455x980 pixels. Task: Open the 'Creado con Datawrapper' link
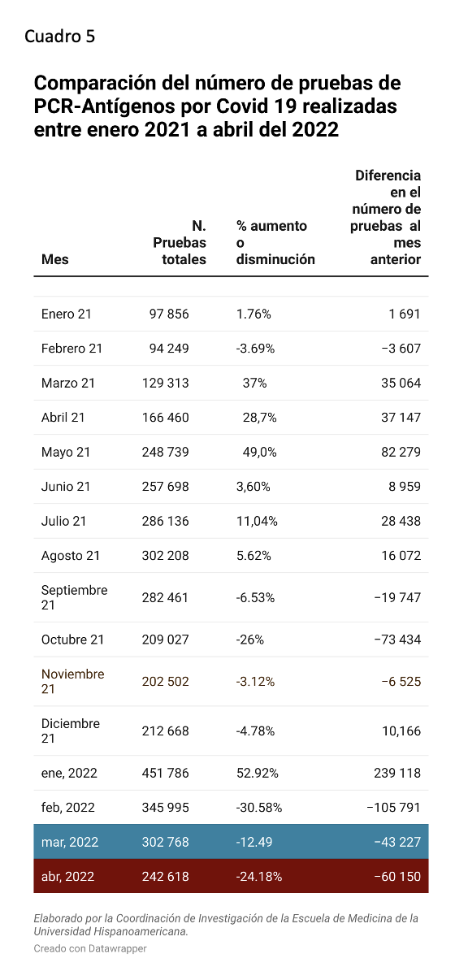90,948
